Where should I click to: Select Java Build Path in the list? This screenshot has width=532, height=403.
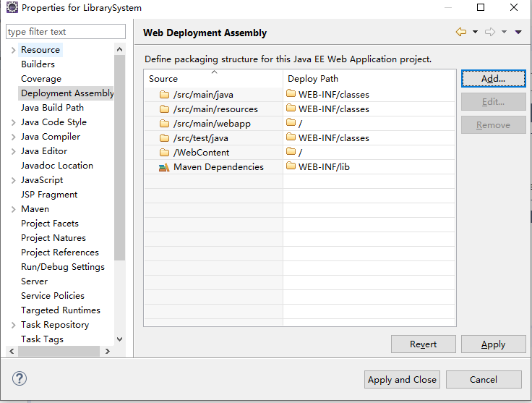(52, 108)
